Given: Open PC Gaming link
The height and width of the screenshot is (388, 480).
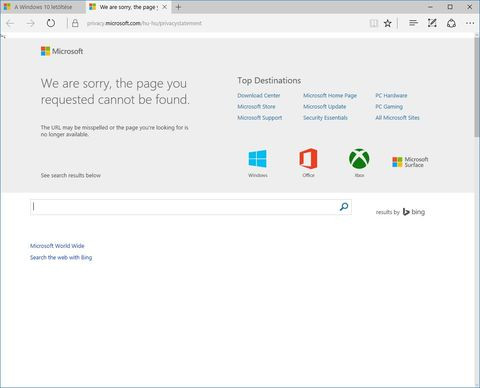Looking at the screenshot, I should [389, 107].
